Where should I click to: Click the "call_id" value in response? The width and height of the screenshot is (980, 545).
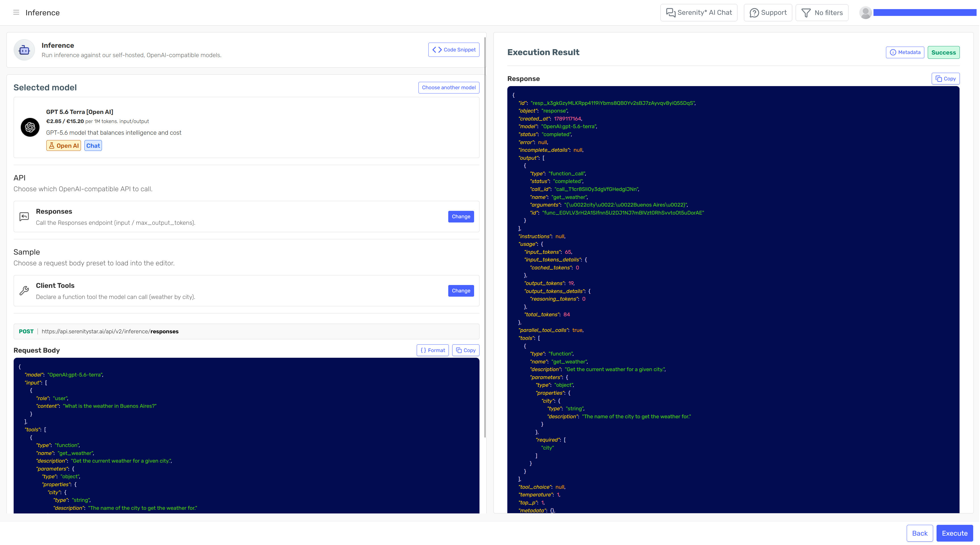click(x=597, y=189)
